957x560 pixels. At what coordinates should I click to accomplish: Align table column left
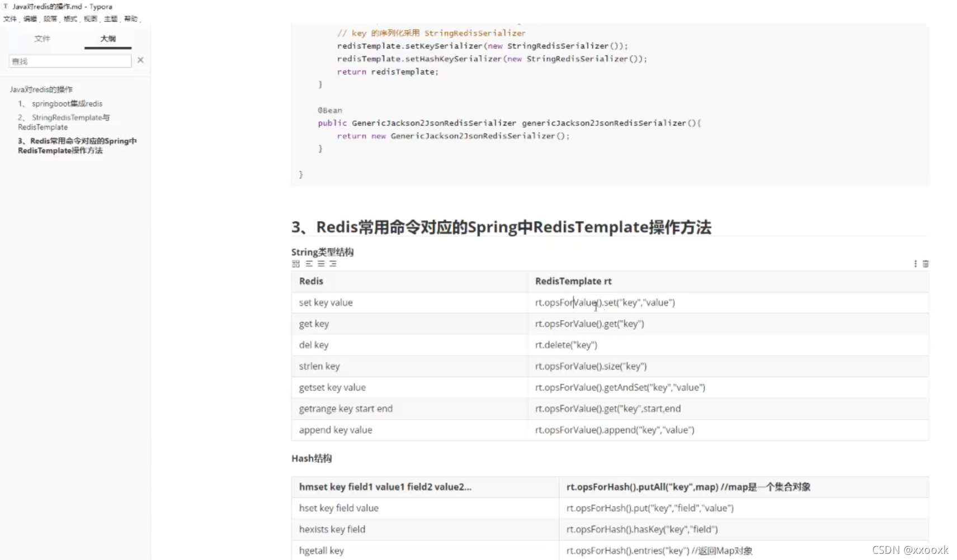point(309,264)
